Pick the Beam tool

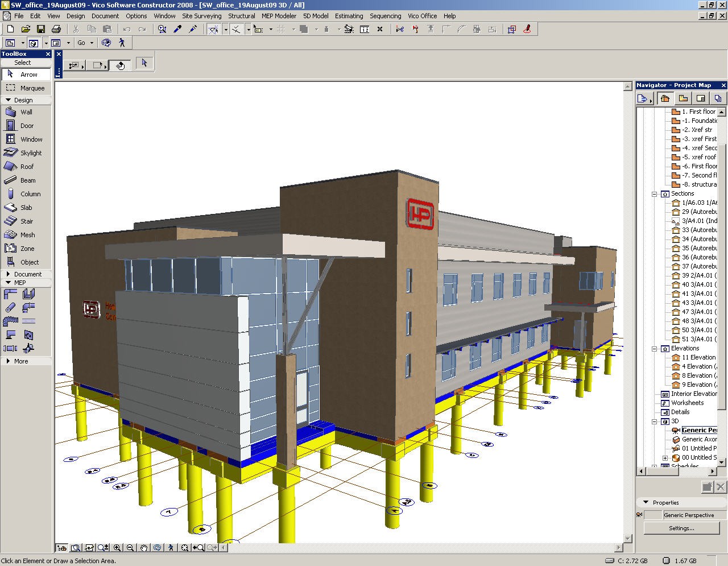pos(26,180)
